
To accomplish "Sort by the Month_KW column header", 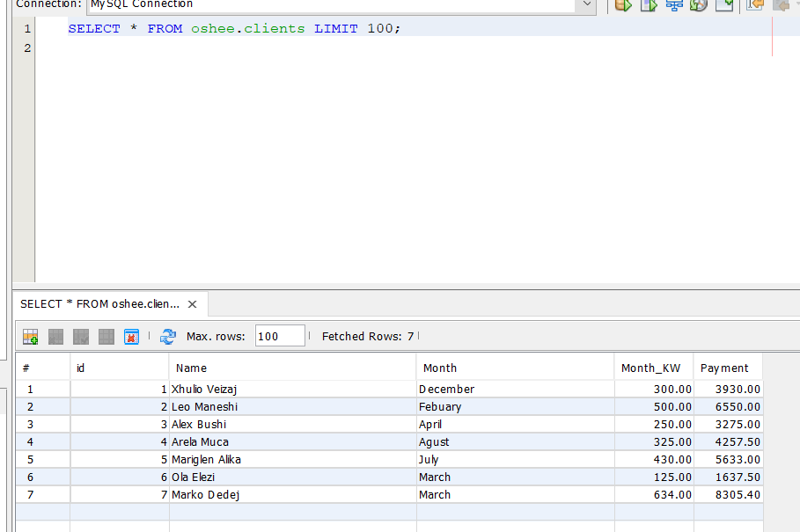I will click(x=654, y=368).
